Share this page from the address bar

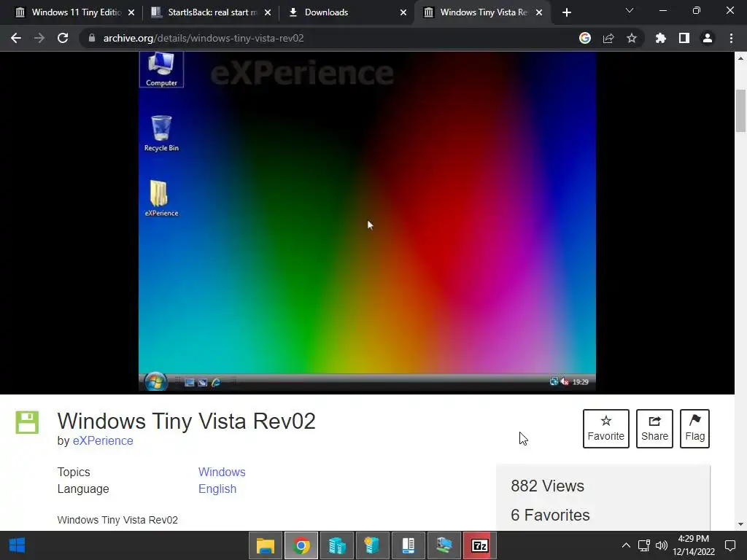click(608, 38)
